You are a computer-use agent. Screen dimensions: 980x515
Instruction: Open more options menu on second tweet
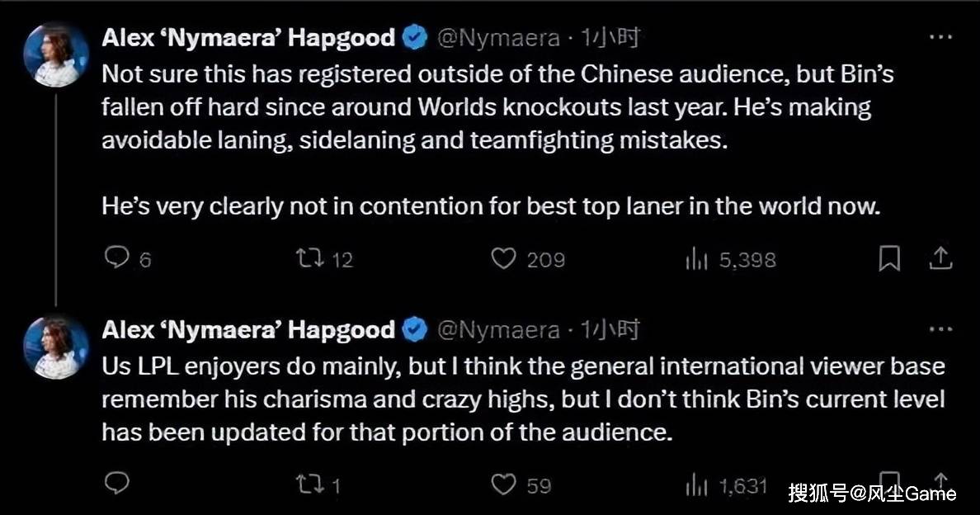[941, 329]
